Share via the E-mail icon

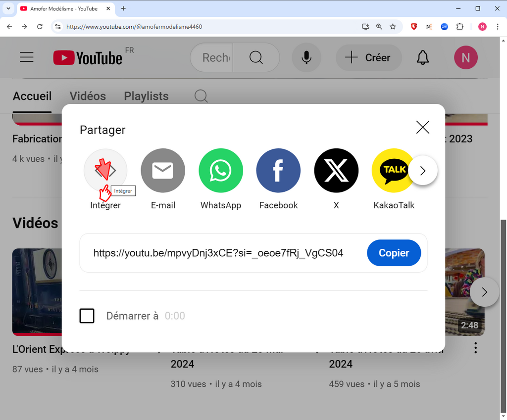tap(163, 170)
